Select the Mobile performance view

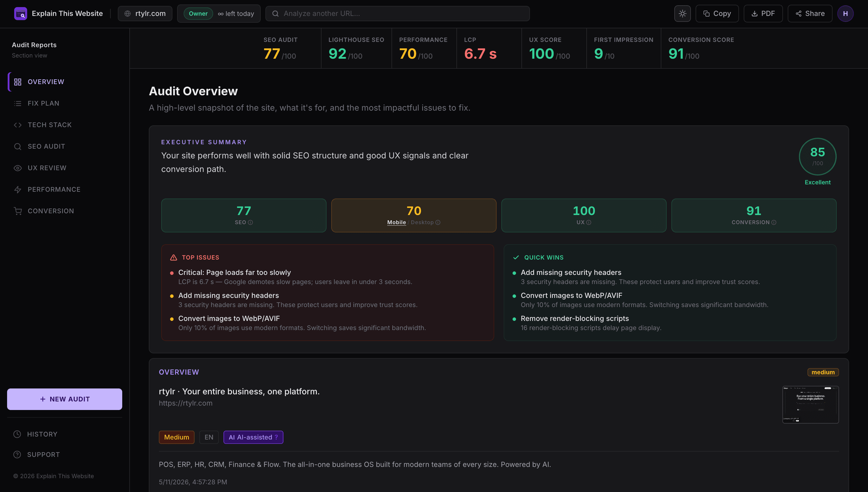396,222
